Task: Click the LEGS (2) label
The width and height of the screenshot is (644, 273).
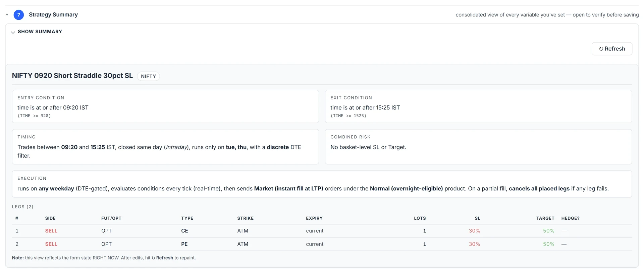Action: click(x=23, y=207)
